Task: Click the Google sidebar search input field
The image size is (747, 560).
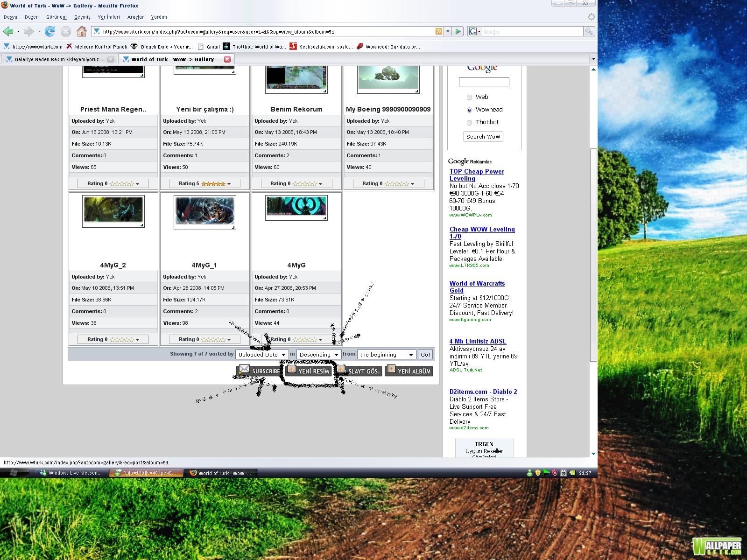Action: click(x=484, y=82)
